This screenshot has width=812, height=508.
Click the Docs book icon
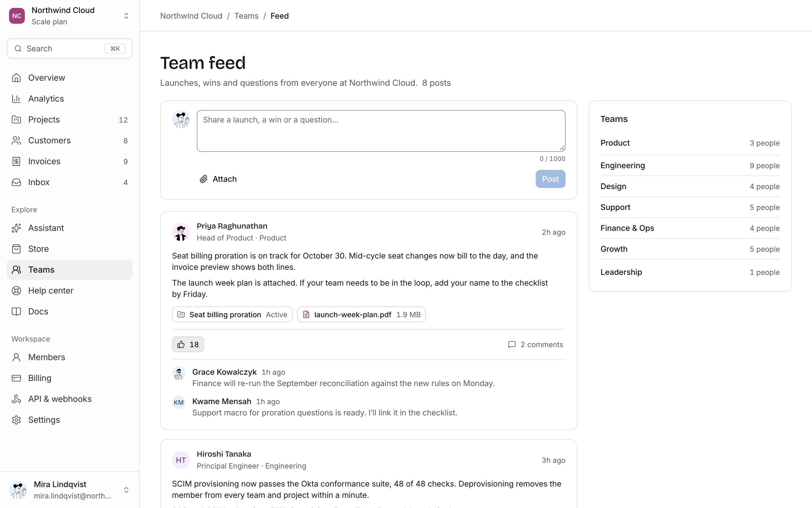point(16,311)
